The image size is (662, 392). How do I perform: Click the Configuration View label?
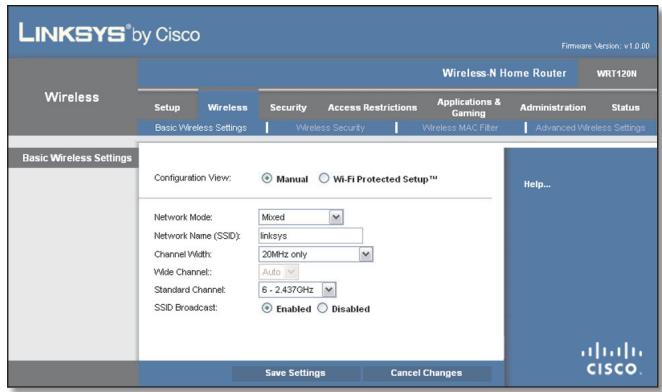(x=193, y=178)
